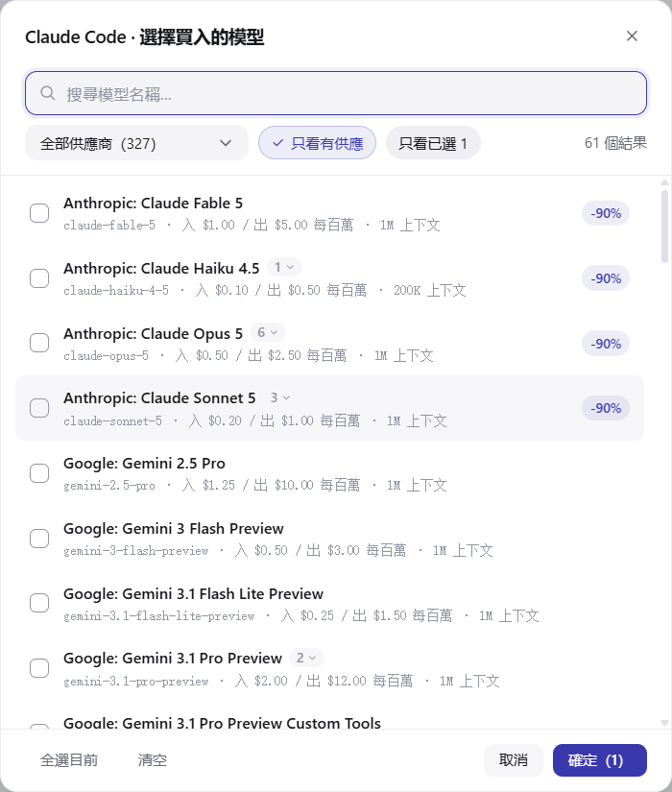672x792 pixels.
Task: Click the search magnifier icon
Action: pyautogui.click(x=47, y=93)
